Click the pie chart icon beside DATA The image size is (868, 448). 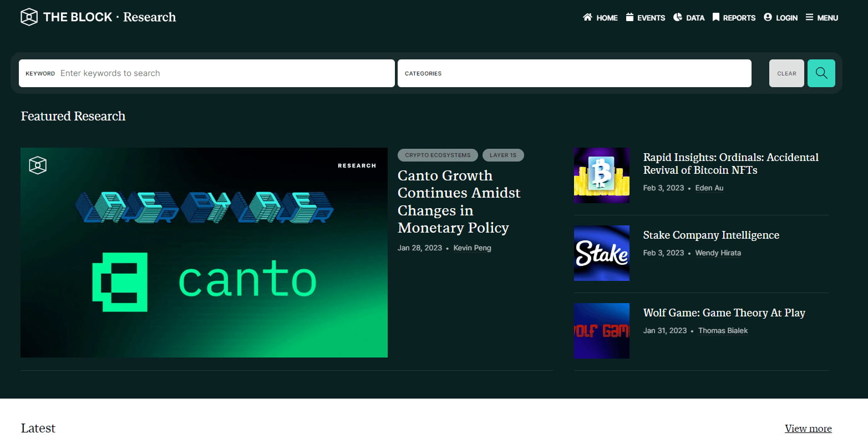(x=678, y=17)
